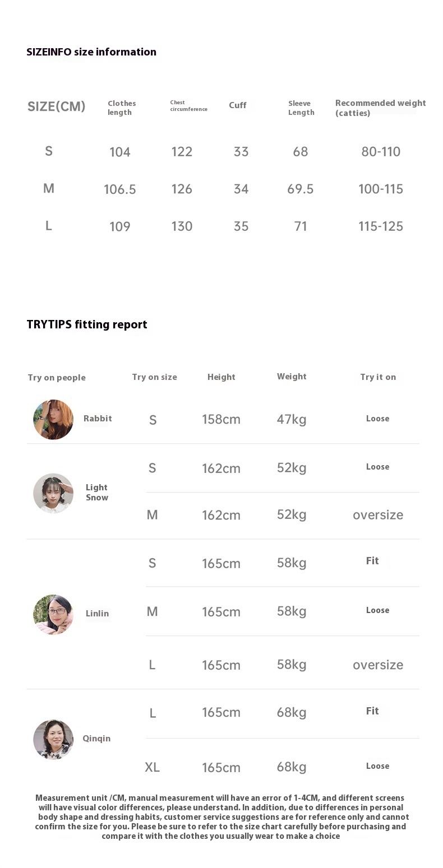Click Light Snow's avatar picture
The height and width of the screenshot is (868, 443).
[x=53, y=493]
